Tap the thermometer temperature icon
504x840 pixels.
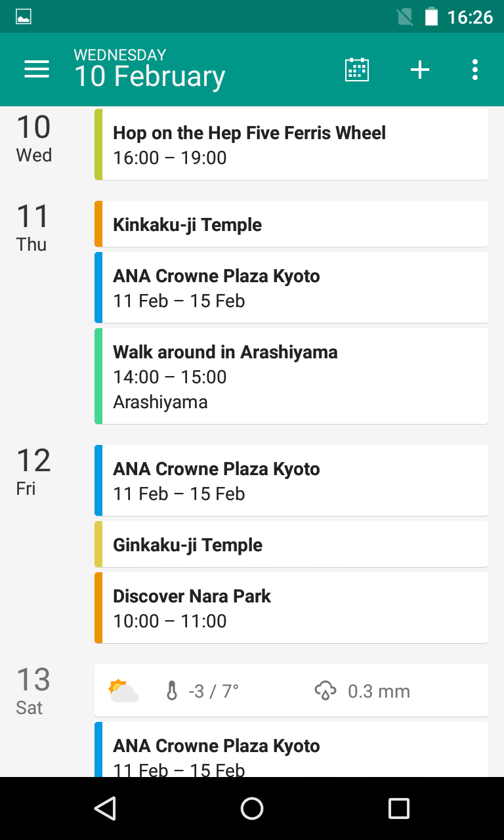coord(172,691)
